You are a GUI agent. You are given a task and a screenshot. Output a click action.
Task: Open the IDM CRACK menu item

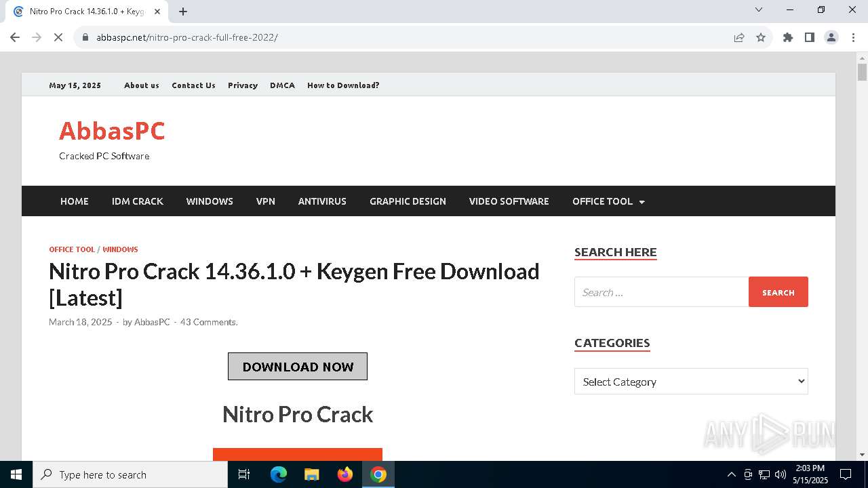pos(138,201)
